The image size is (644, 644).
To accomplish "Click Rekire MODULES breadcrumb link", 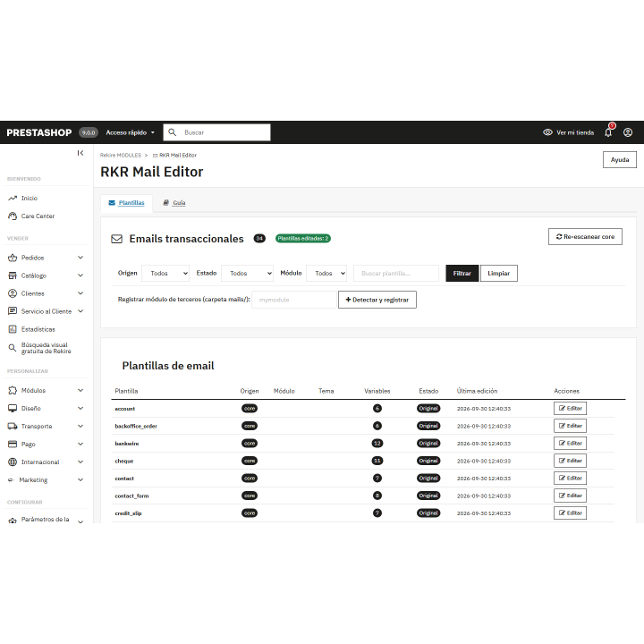I will tap(121, 156).
